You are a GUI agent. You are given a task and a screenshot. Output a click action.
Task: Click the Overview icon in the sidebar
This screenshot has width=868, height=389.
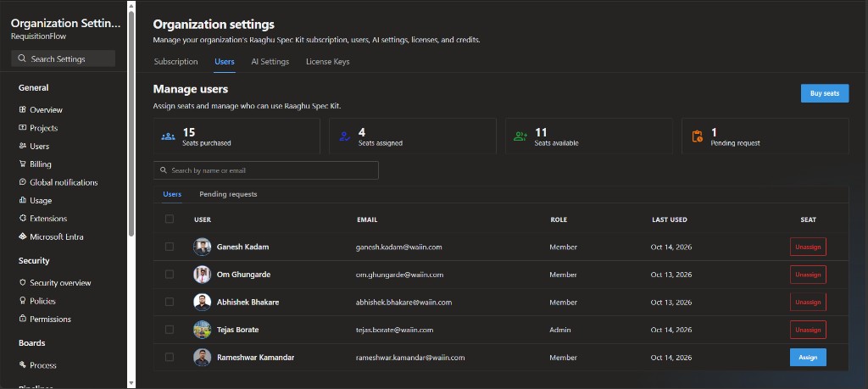point(23,109)
